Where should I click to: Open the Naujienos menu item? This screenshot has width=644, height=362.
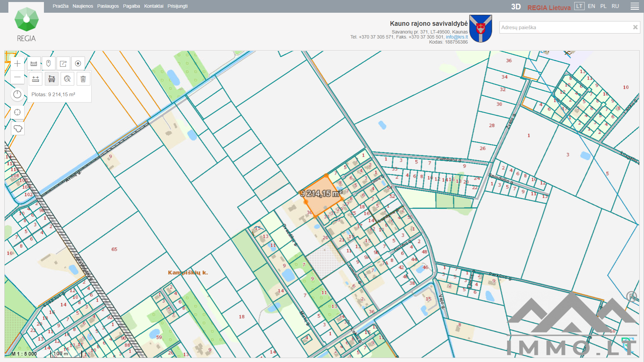tap(83, 6)
